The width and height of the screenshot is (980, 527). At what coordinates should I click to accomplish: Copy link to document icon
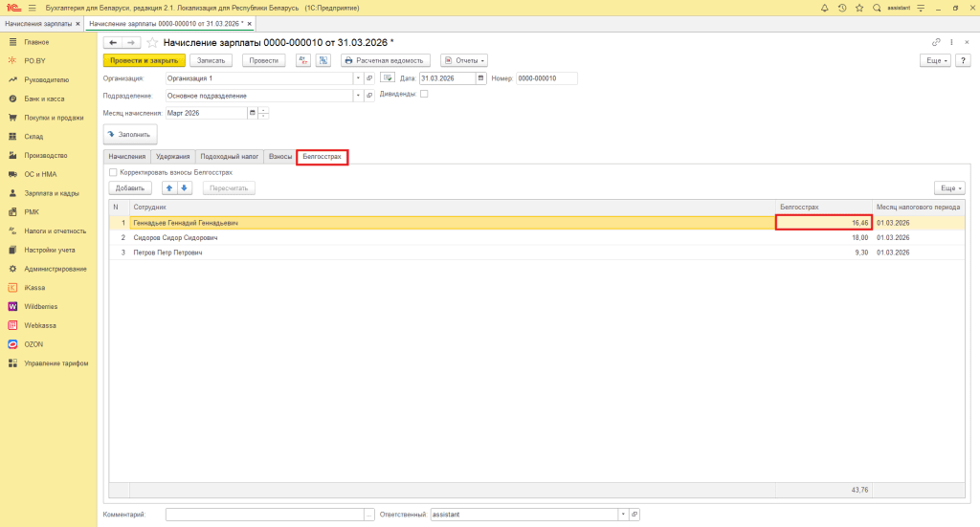(x=936, y=42)
